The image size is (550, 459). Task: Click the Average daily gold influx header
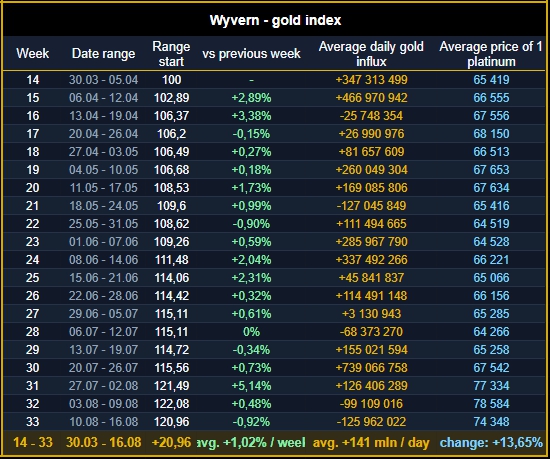click(x=371, y=54)
